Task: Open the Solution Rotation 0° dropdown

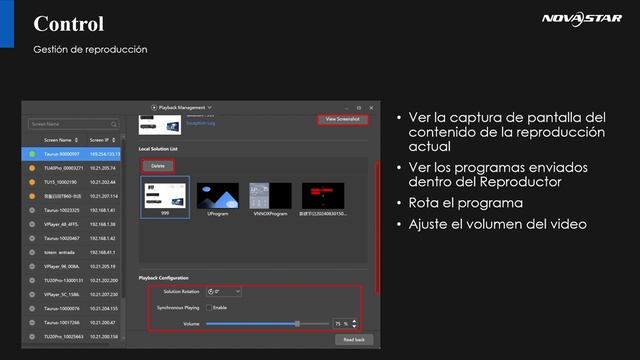Action: point(224,292)
